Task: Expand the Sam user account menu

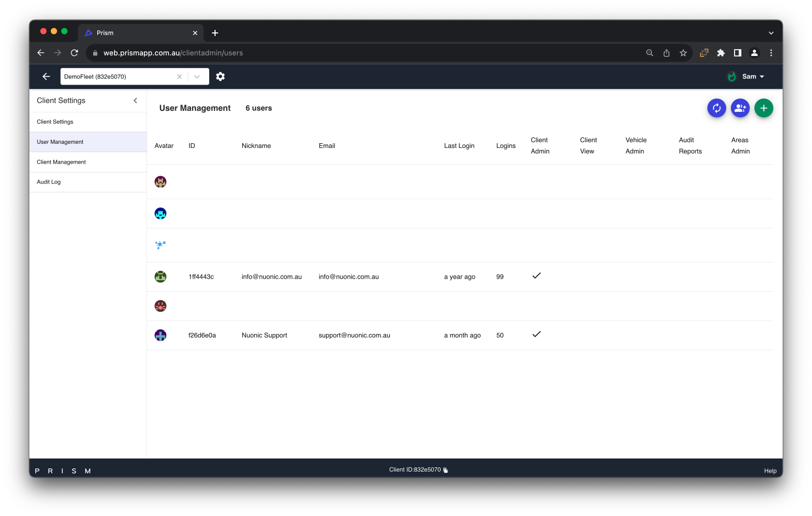Action: (753, 76)
